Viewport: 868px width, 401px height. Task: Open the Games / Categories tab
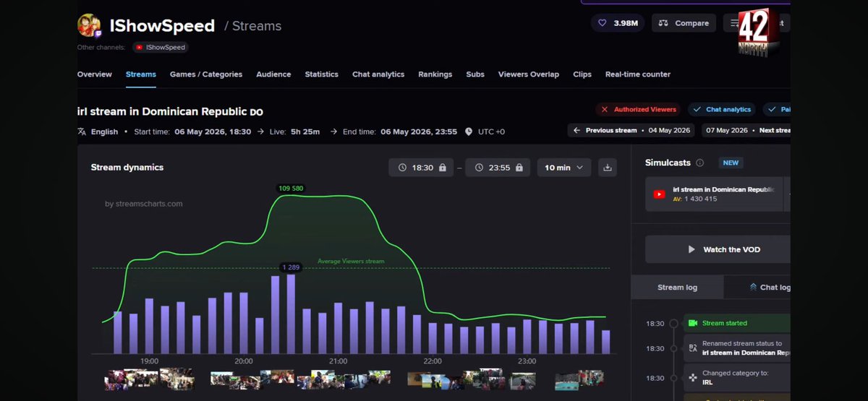206,74
